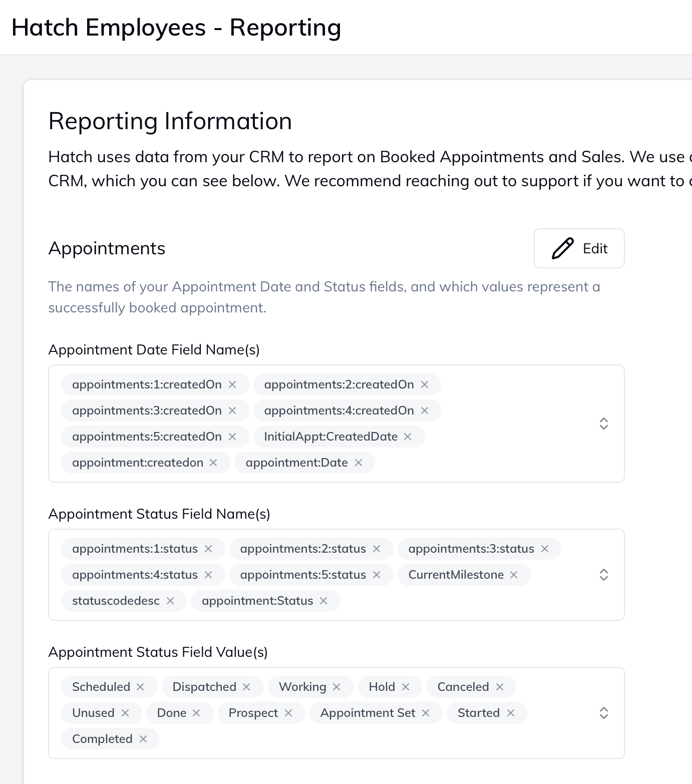
Task: Remove the InitialAppt:CreatedDate field tag
Action: coord(407,436)
